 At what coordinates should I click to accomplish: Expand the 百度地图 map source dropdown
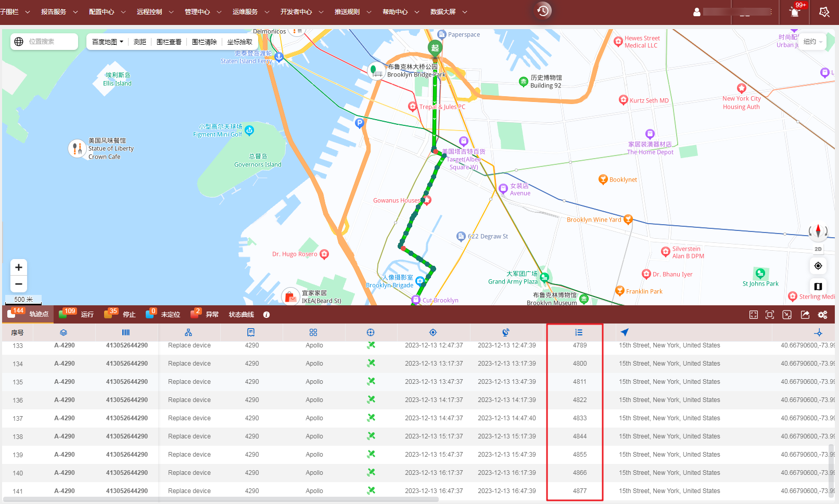108,42
